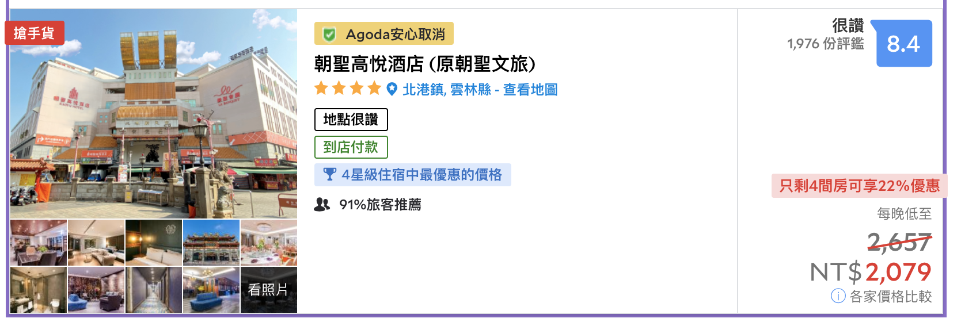Click the info icon next to 各家價格比較
The image size is (980, 322).
838,296
